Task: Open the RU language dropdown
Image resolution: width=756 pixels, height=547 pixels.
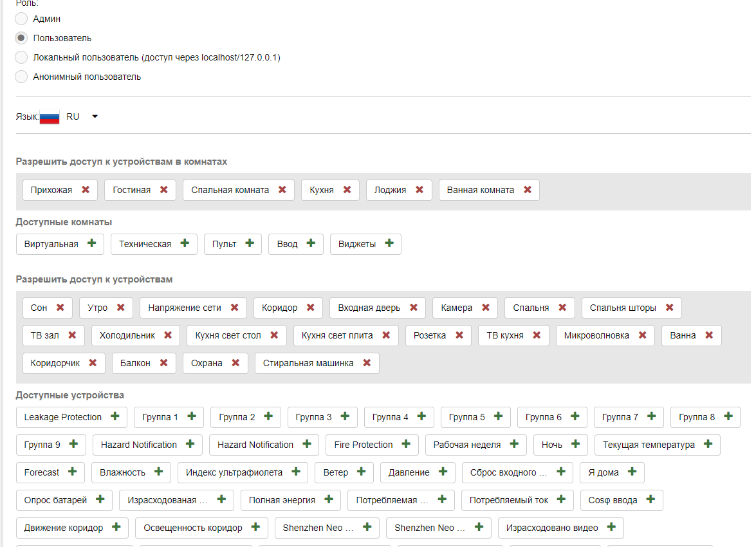Action: click(x=95, y=116)
